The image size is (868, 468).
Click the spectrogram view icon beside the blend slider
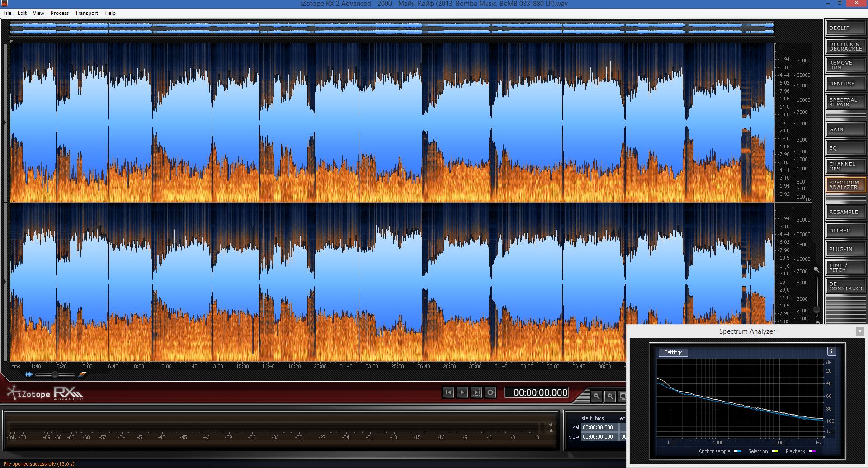point(82,374)
